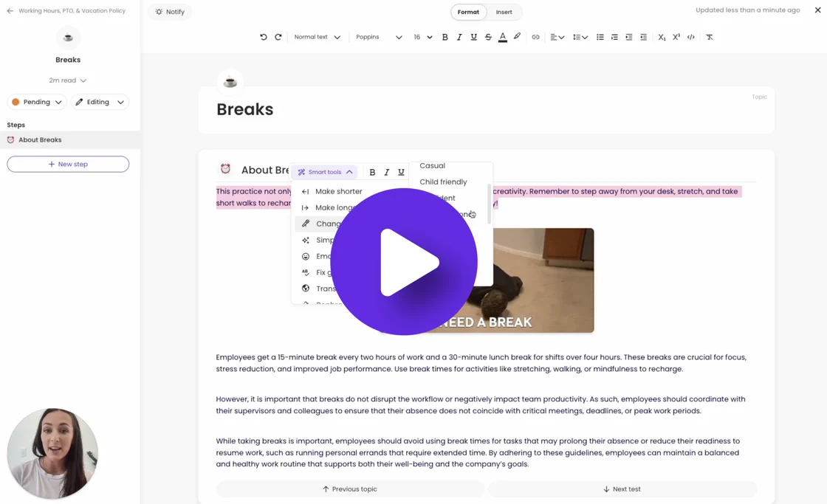
Task: Click the paragraph starting "However, it is important"
Action: [481, 405]
